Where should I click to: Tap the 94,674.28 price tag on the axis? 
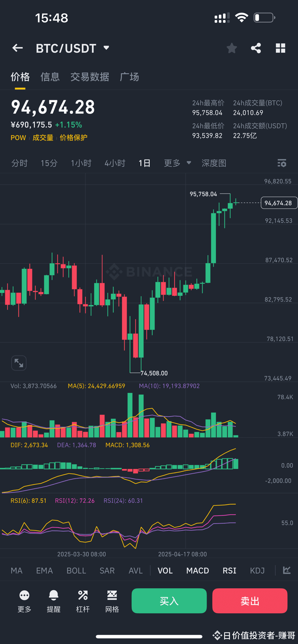coord(279,203)
